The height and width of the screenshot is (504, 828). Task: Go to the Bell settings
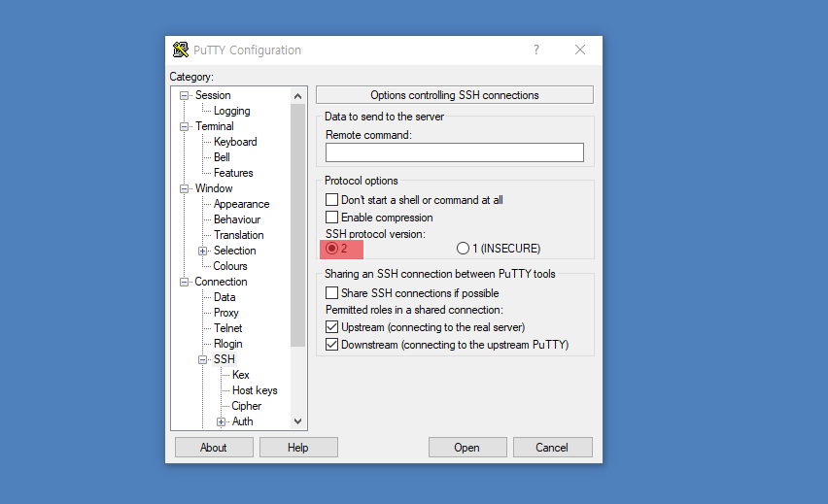[222, 157]
